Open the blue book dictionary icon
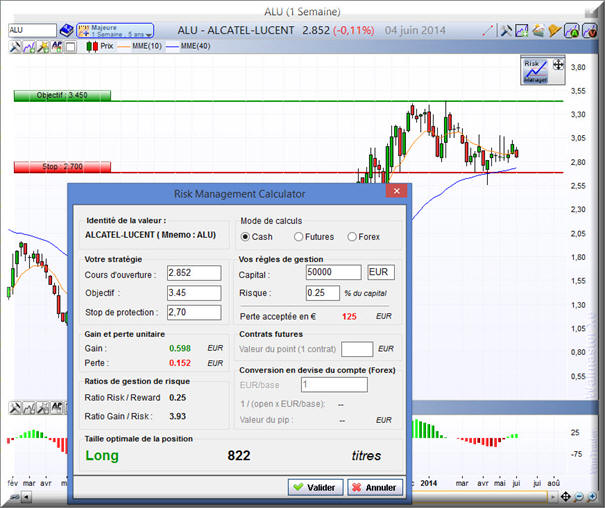605x508 pixels. (x=66, y=30)
